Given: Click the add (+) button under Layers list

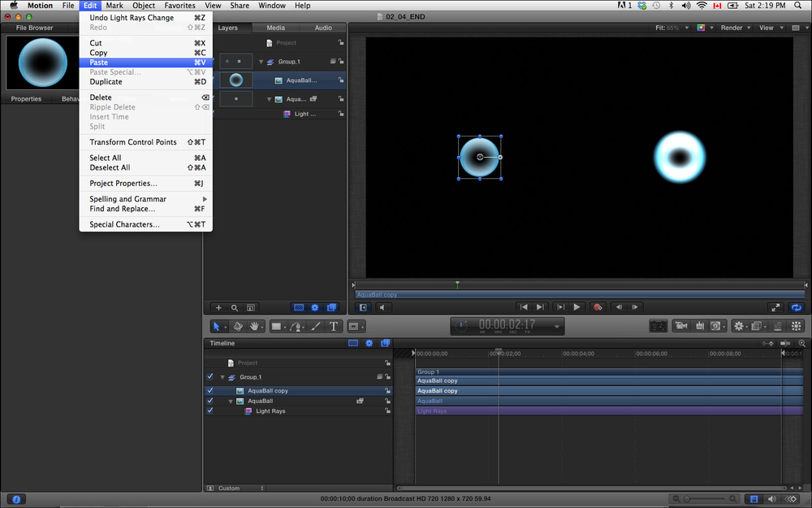Looking at the screenshot, I should point(218,308).
